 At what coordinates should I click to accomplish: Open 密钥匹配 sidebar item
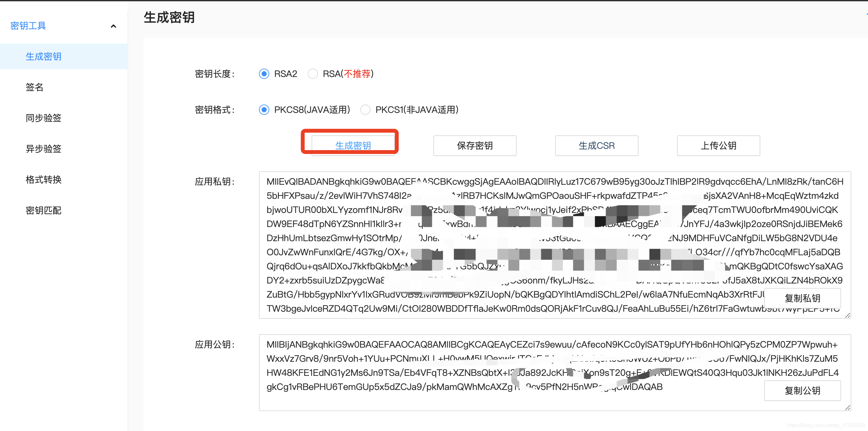(44, 210)
